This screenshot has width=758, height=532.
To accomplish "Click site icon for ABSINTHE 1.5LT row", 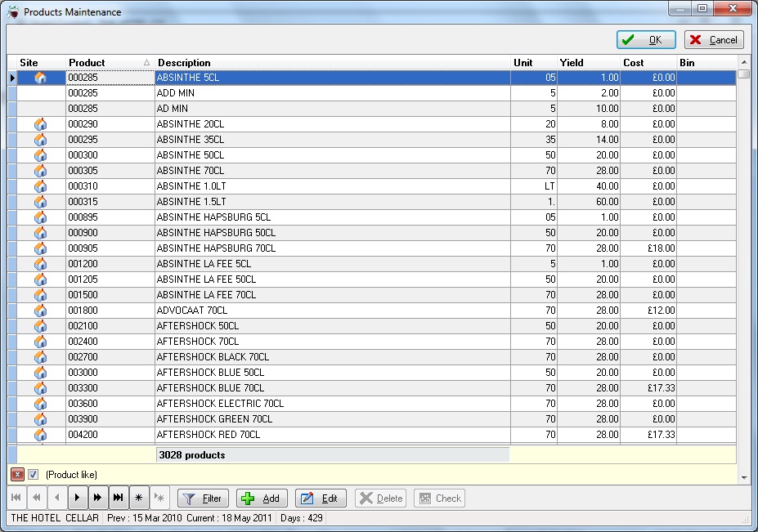I will pyautogui.click(x=41, y=202).
